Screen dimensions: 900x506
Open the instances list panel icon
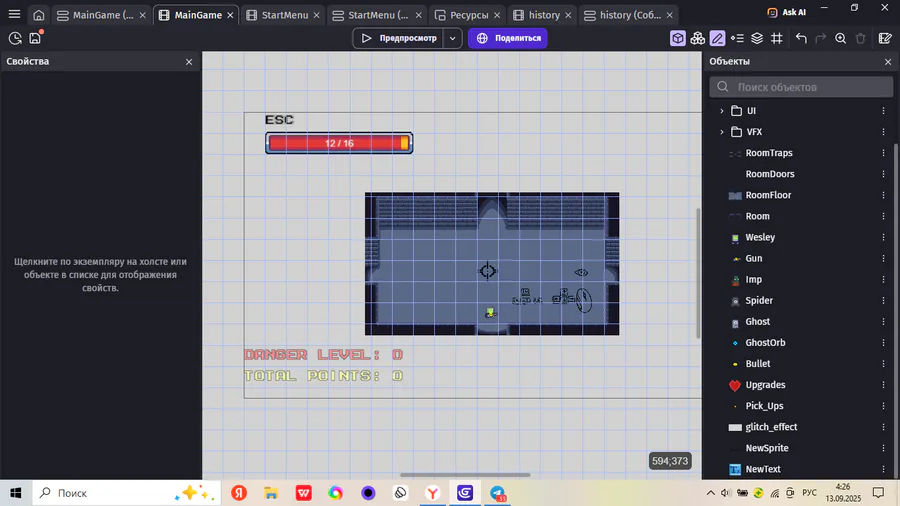738,38
